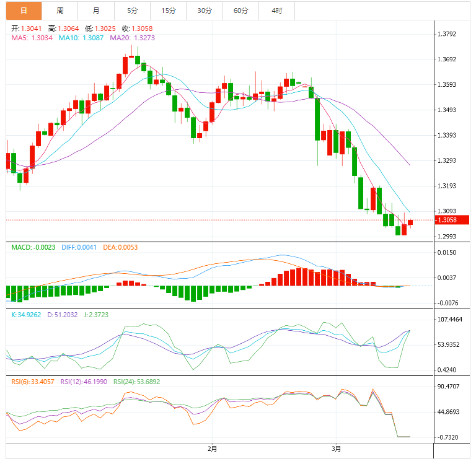Screen dimensions: 476x464
Task: Select the 30分 chart interval
Action: click(204, 11)
